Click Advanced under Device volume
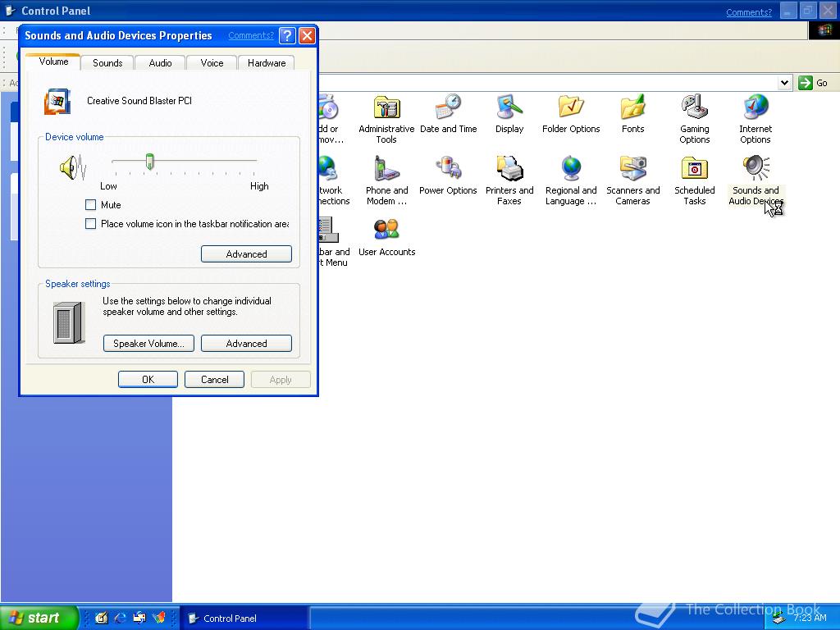 click(x=246, y=254)
